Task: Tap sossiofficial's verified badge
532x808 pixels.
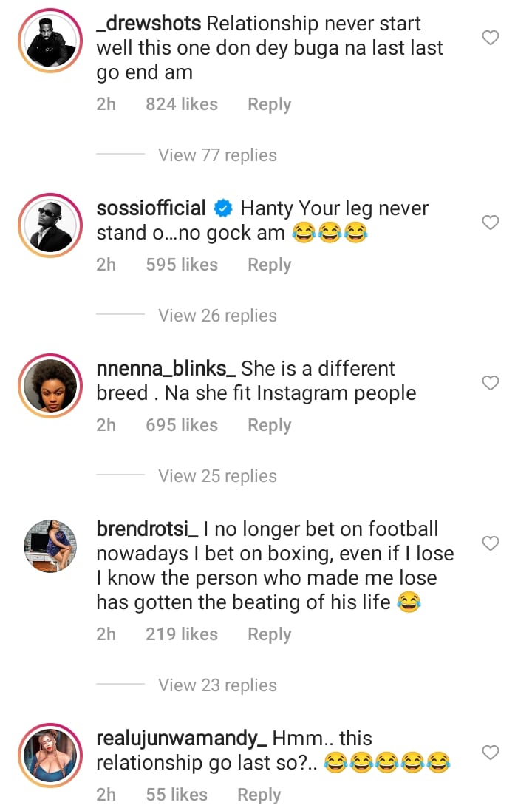Action: (x=223, y=209)
